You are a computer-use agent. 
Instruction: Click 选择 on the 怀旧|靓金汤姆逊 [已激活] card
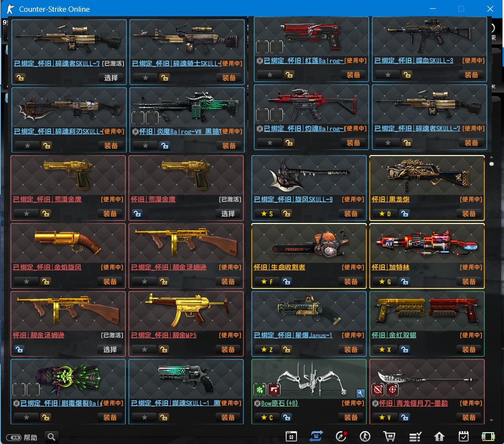[110, 349]
